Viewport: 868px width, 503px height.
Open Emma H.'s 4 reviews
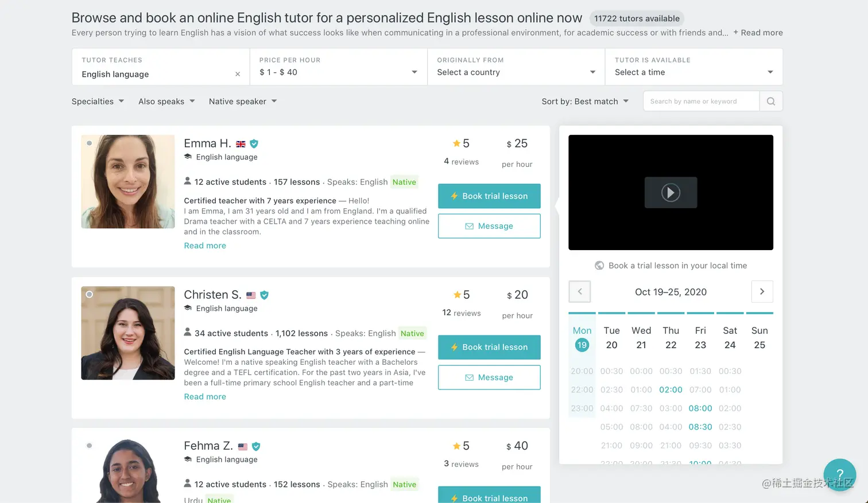461,162
